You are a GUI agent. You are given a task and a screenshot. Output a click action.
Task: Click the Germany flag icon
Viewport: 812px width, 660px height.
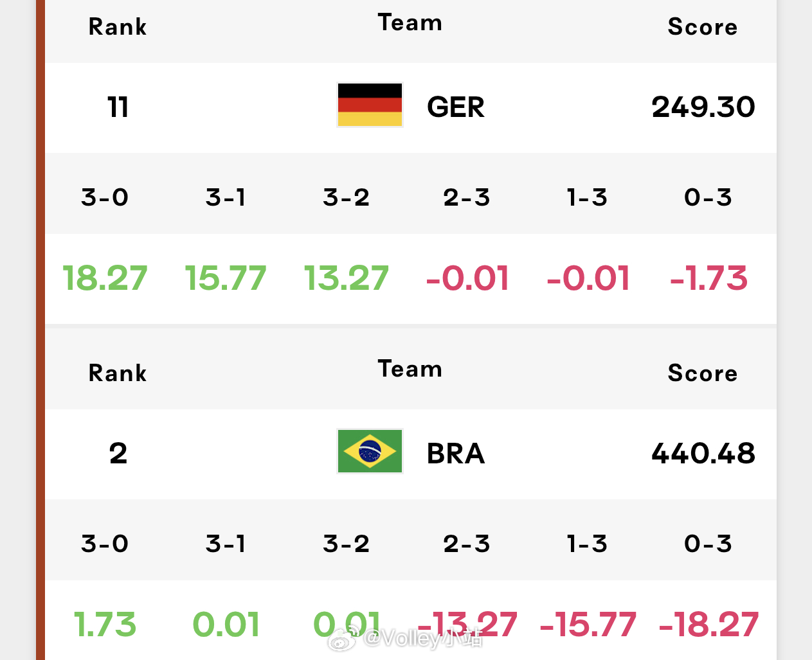pyautogui.click(x=370, y=105)
